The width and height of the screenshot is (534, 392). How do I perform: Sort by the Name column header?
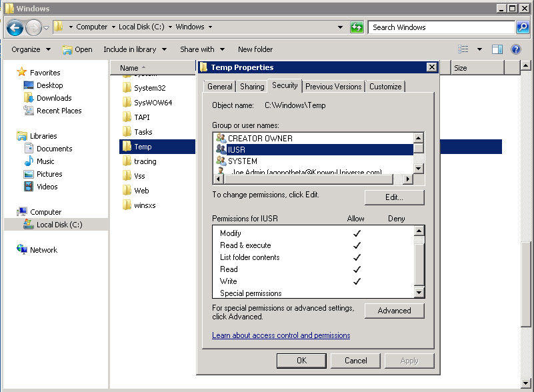[x=153, y=68]
